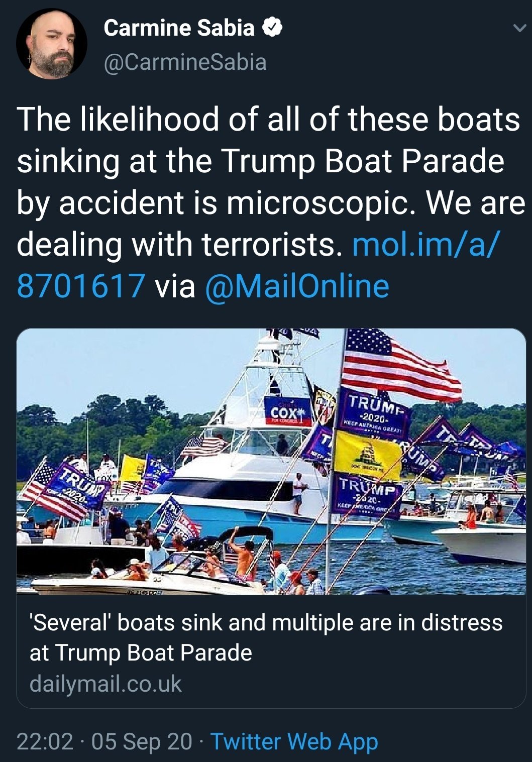Open the 'Several' boats sink headline card
This screenshot has height=762, width=532.
coord(271,651)
